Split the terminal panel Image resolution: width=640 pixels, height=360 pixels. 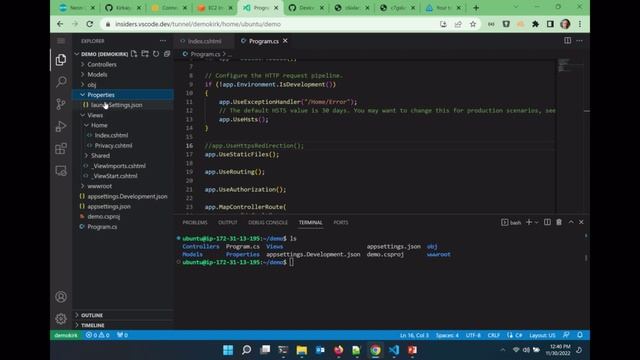pos(547,222)
